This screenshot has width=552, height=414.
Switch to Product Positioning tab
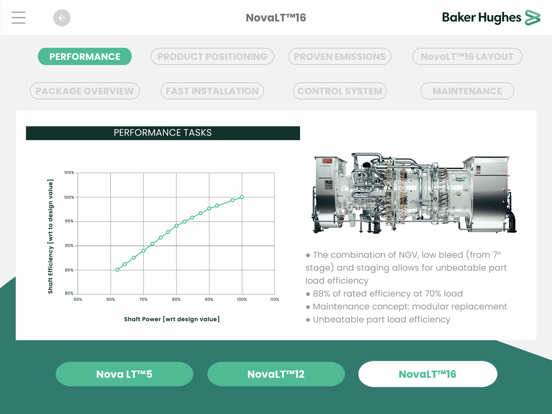coord(212,56)
